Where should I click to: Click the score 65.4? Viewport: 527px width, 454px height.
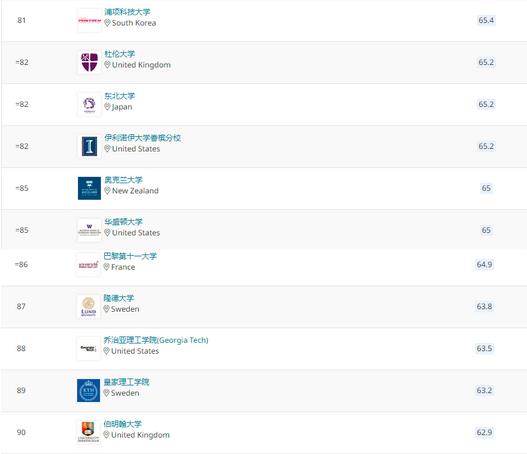[x=486, y=20]
